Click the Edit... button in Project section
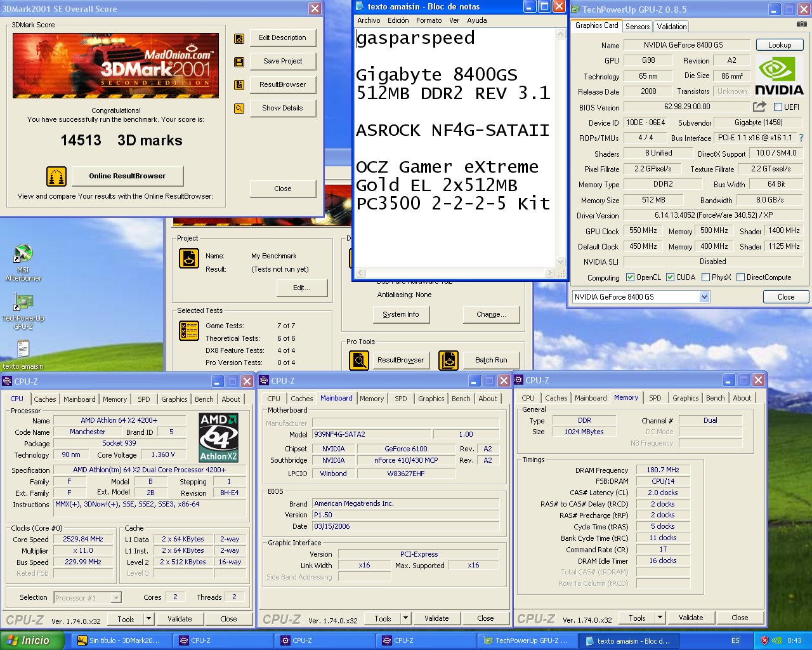The image size is (812, 650). pyautogui.click(x=302, y=288)
